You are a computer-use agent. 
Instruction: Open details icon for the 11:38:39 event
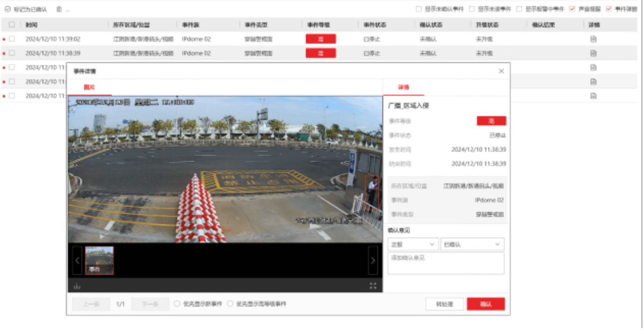tap(593, 53)
